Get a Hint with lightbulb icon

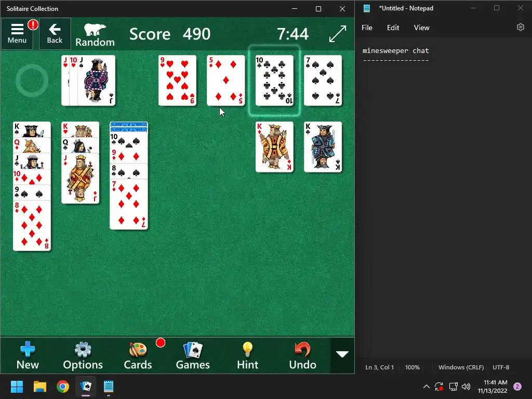pos(248,355)
